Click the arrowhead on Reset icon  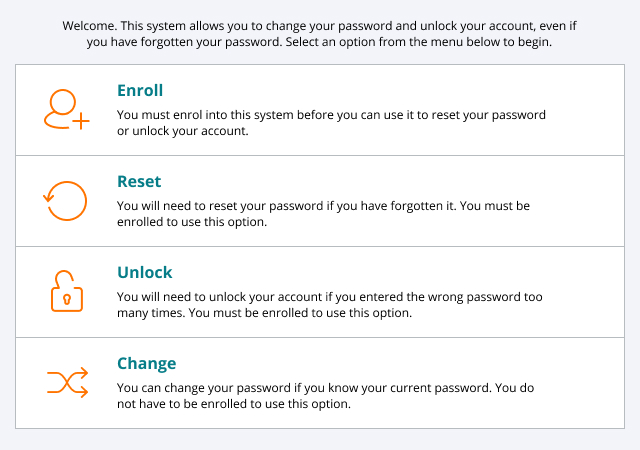(x=49, y=198)
